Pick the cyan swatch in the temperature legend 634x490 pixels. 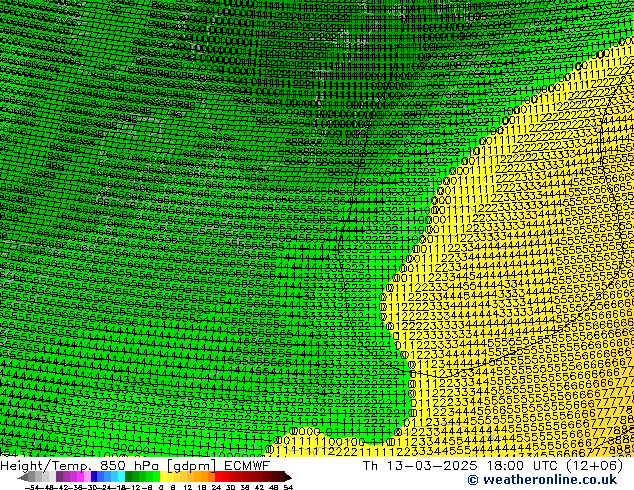pos(121,477)
